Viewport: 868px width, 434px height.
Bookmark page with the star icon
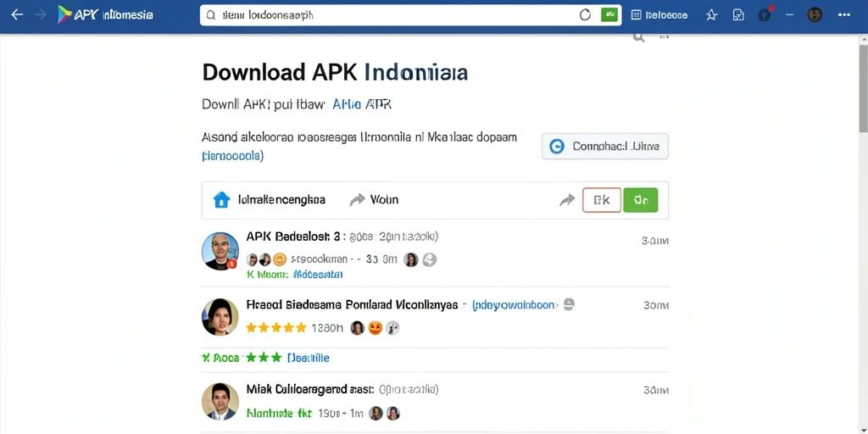(711, 15)
